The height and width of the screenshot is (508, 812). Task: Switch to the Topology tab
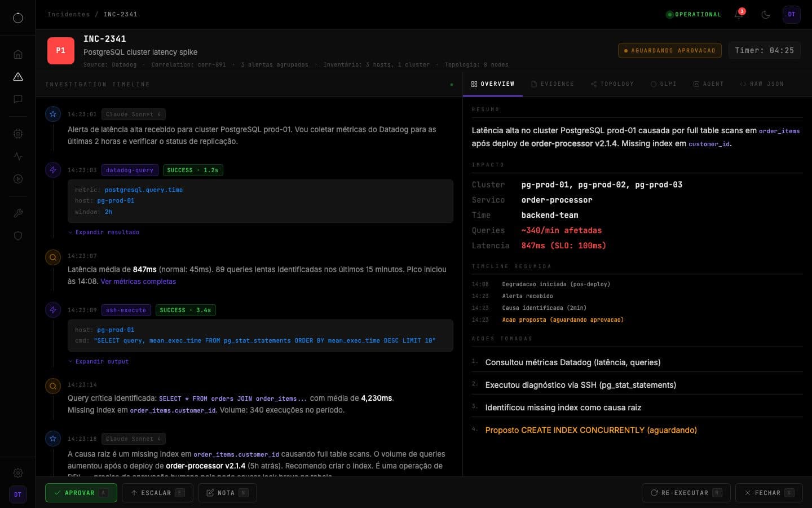(612, 84)
